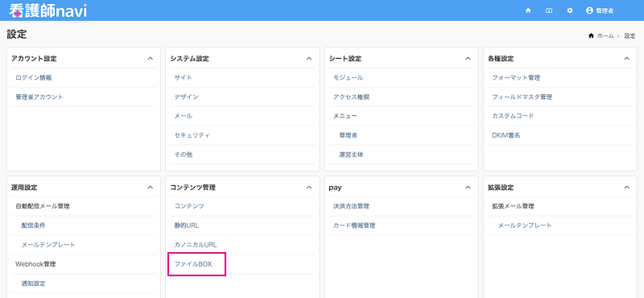Viewport: 644px width, 298px height.
Task: Collapse the システム設定 panel
Action: click(x=309, y=59)
